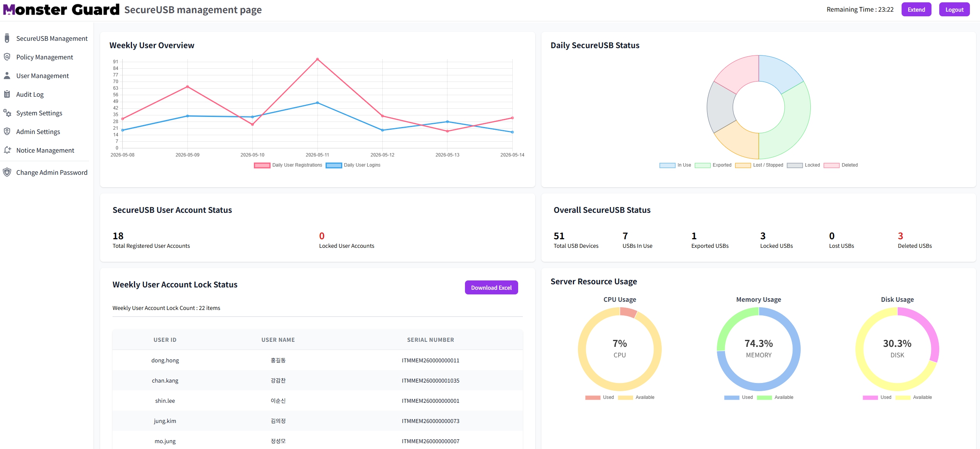Toggle the Deleted legend item

[x=841, y=165]
